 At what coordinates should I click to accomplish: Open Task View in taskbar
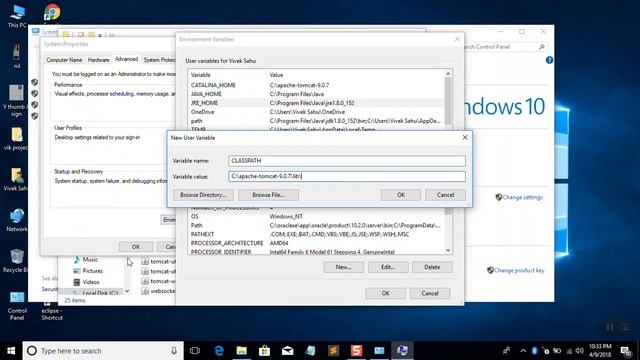pyautogui.click(x=195, y=351)
